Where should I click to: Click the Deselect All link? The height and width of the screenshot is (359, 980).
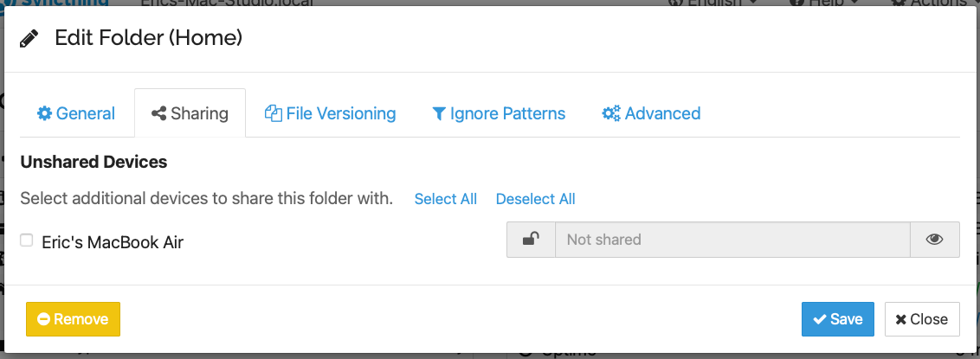point(536,199)
